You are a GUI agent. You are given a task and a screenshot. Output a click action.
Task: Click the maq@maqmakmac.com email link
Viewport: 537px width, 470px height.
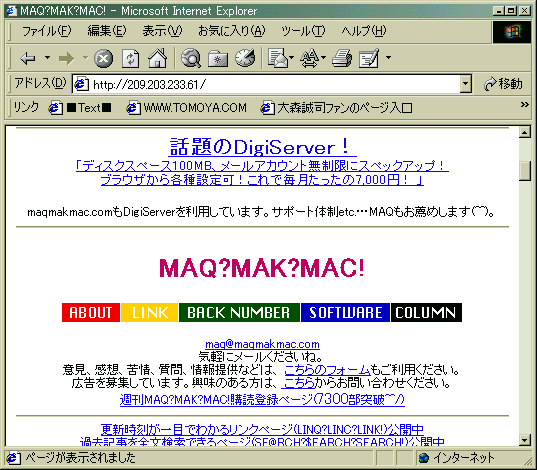coord(262,344)
